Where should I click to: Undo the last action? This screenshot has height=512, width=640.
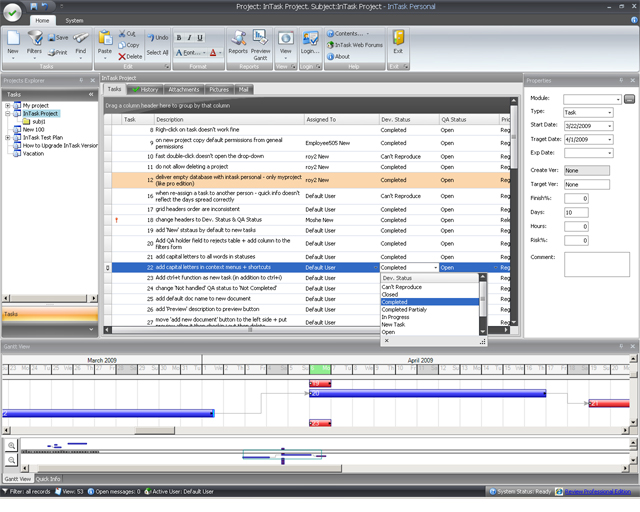click(158, 38)
